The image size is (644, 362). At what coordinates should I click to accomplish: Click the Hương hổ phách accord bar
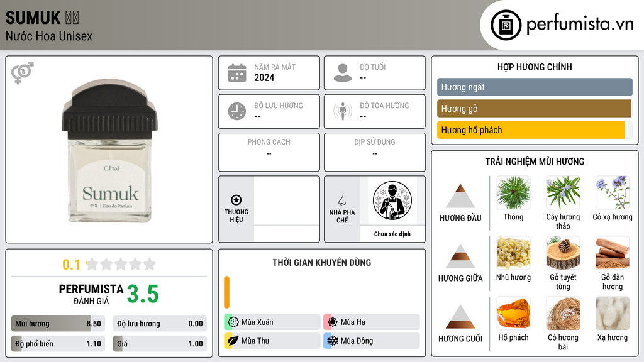(535, 130)
